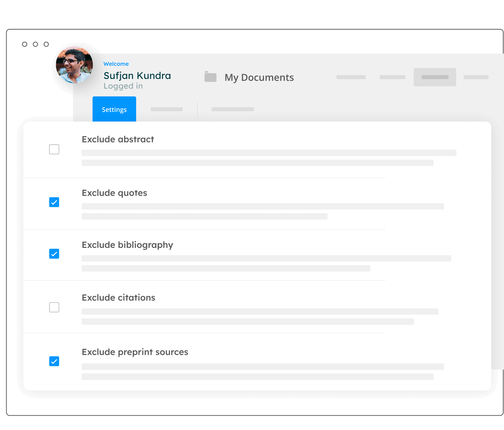504x430 pixels.
Task: Select the tab next to Settings
Action: 167,109
